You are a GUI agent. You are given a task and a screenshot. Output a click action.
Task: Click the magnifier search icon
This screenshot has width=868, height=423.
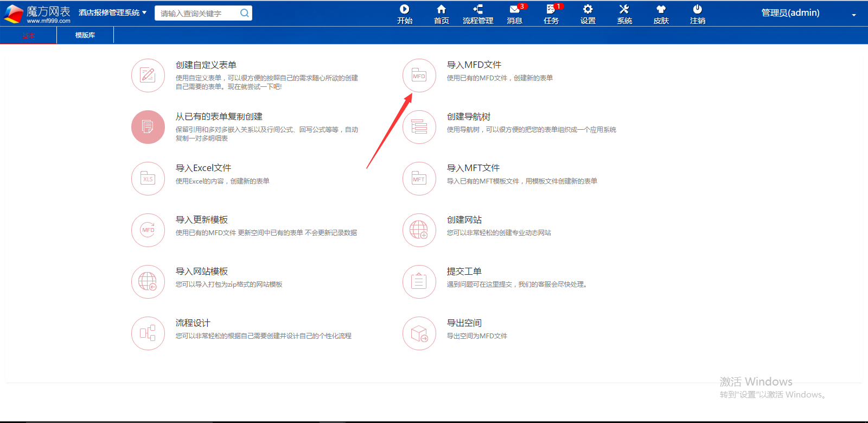click(x=245, y=13)
